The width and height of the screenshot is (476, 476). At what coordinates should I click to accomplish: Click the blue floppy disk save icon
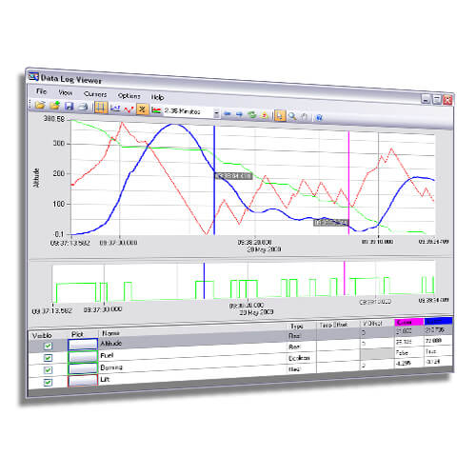[69, 106]
